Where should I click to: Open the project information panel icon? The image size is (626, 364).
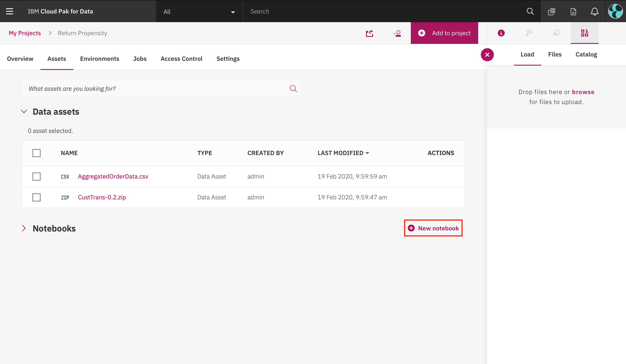pos(501,33)
